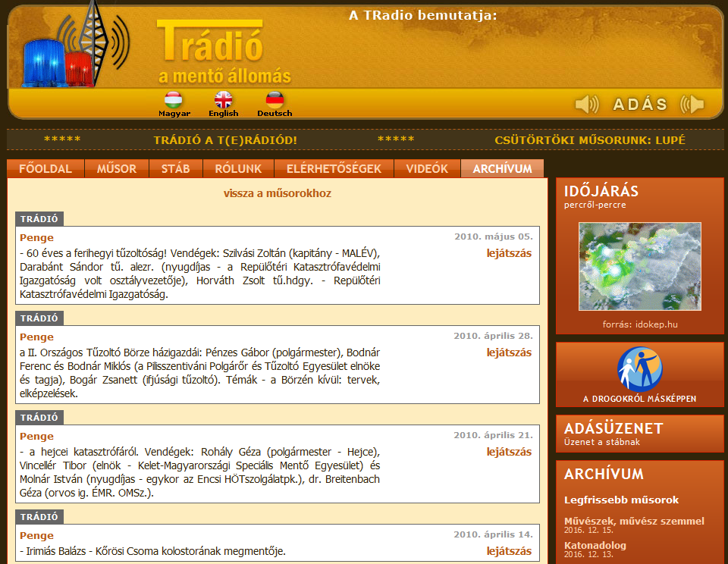The height and width of the screenshot is (564, 728).
Task: Open the Művészek, művész szemmel archive link
Action: point(634,522)
